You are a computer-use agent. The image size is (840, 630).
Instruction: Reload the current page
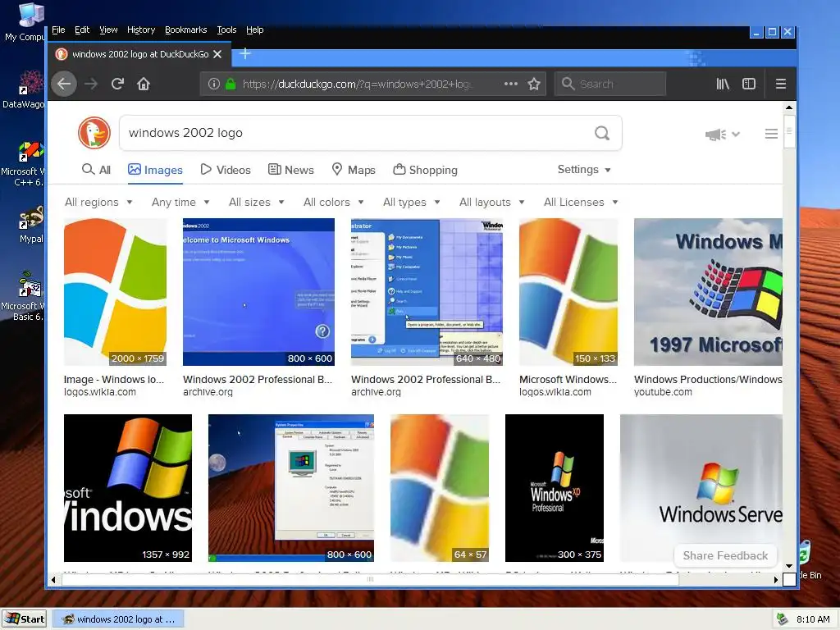pyautogui.click(x=117, y=84)
